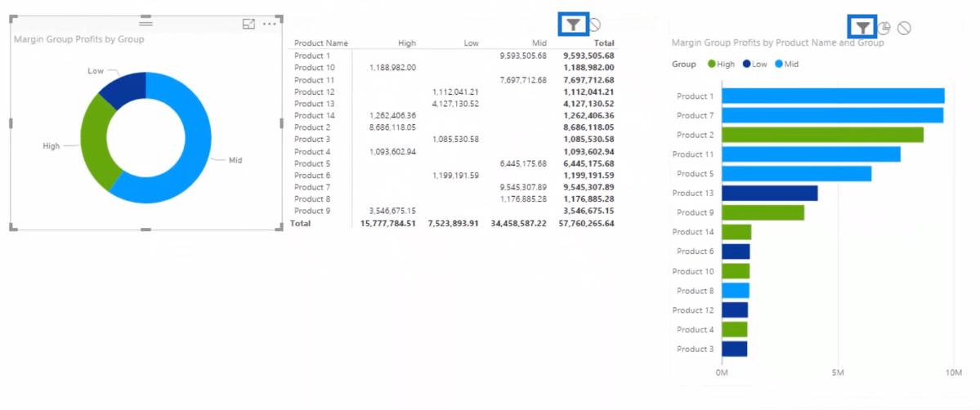The width and height of the screenshot is (980, 410).
Task: Click the Product 11 bar in the chart
Action: [x=812, y=154]
